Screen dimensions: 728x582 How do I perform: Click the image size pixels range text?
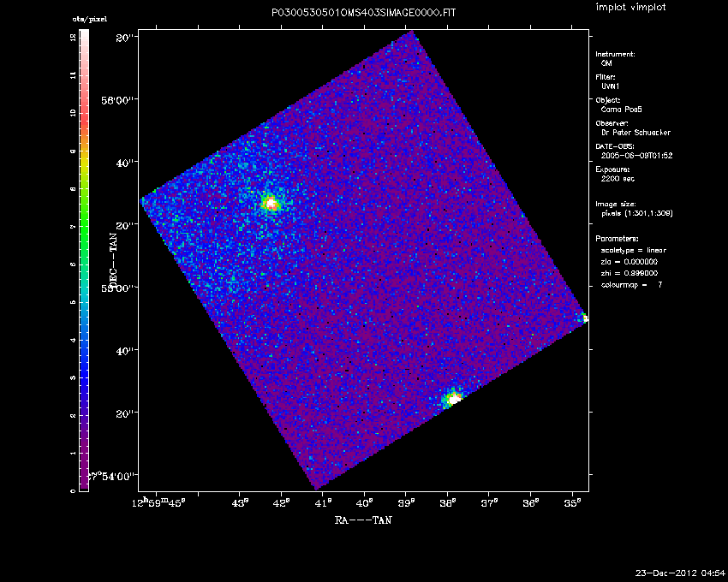point(637,213)
